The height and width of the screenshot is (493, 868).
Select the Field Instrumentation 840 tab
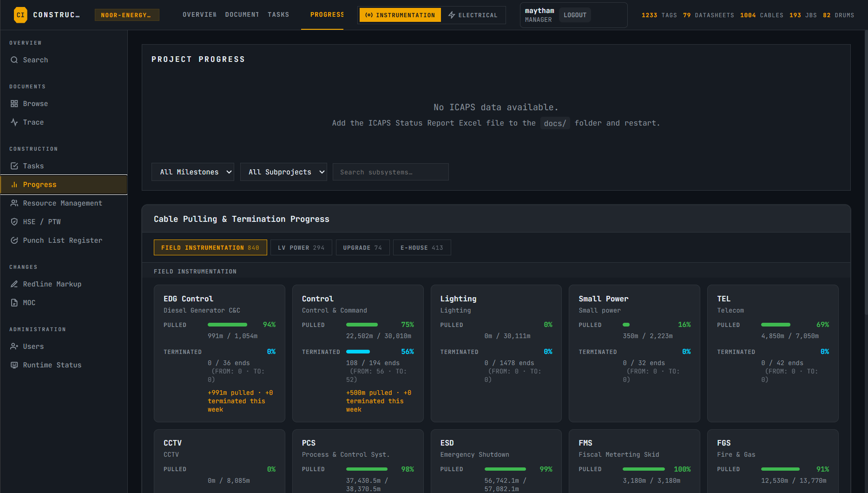tap(210, 247)
